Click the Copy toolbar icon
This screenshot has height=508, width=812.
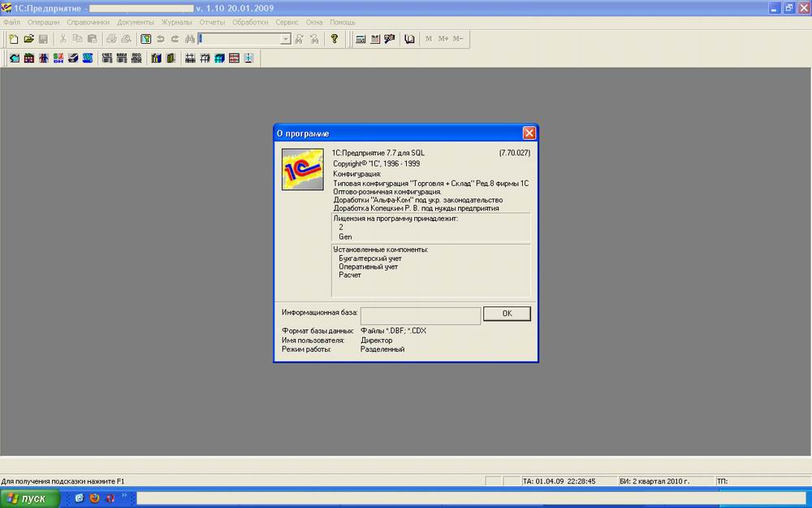coord(77,39)
